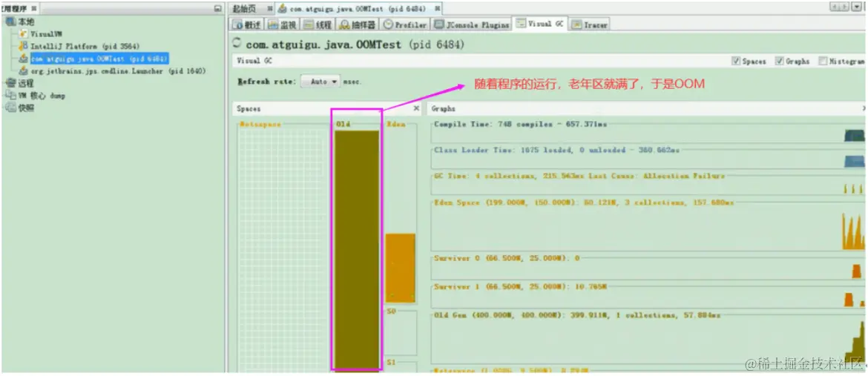The width and height of the screenshot is (868, 376).
Task: Uncheck the Graphs checkbox
Action: [x=779, y=61]
